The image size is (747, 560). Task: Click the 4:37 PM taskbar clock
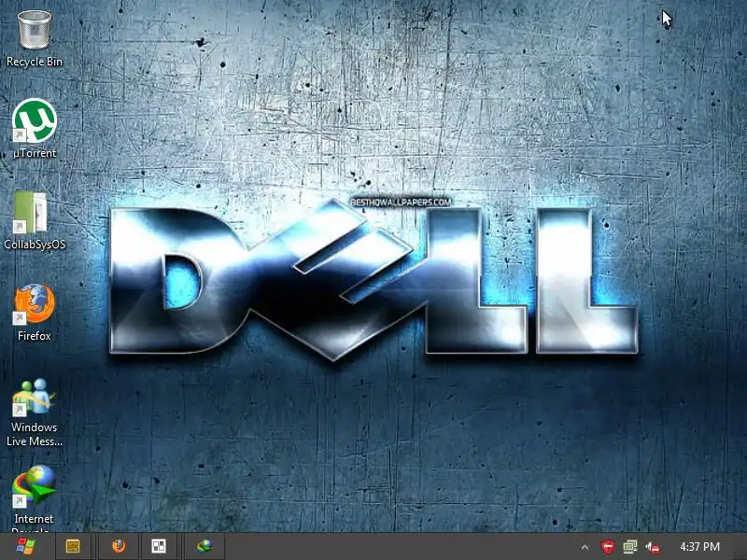(x=699, y=547)
